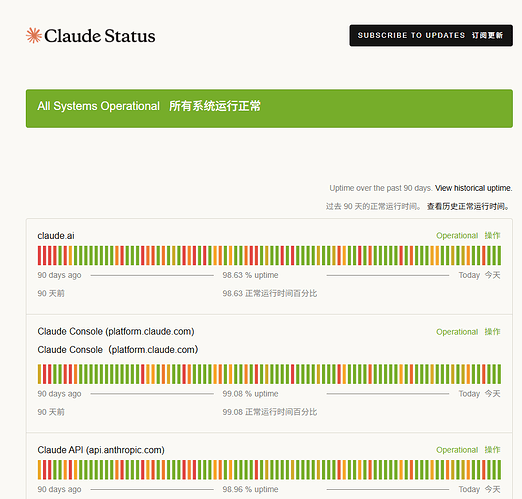Click 90 天前 label under Claude Console
The width and height of the screenshot is (522, 499).
point(51,412)
